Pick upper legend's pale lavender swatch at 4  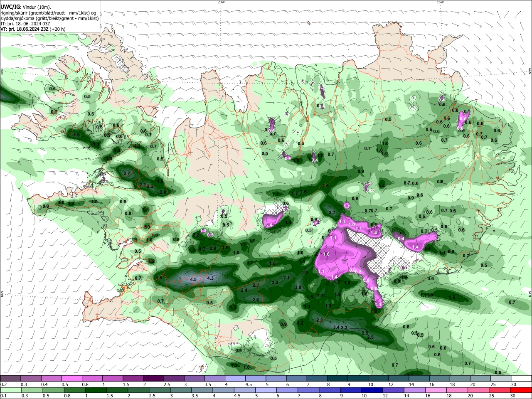pos(235,379)
